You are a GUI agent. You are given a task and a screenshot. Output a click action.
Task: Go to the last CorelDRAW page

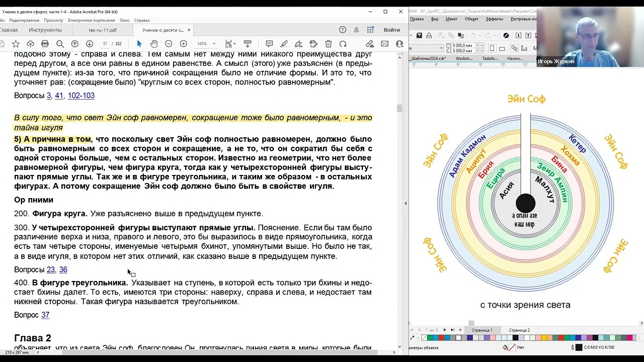pos(452,330)
